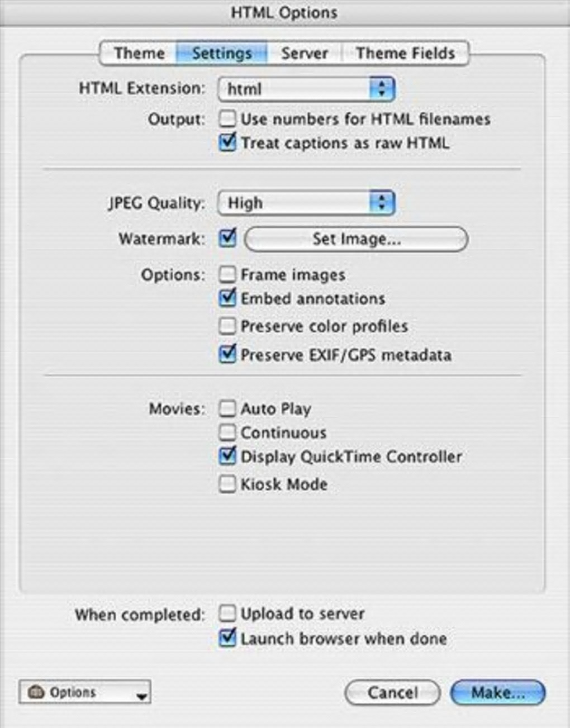570x728 pixels.
Task: Turn off Preserve EXIF/GPS metadata
Action: coord(227,354)
